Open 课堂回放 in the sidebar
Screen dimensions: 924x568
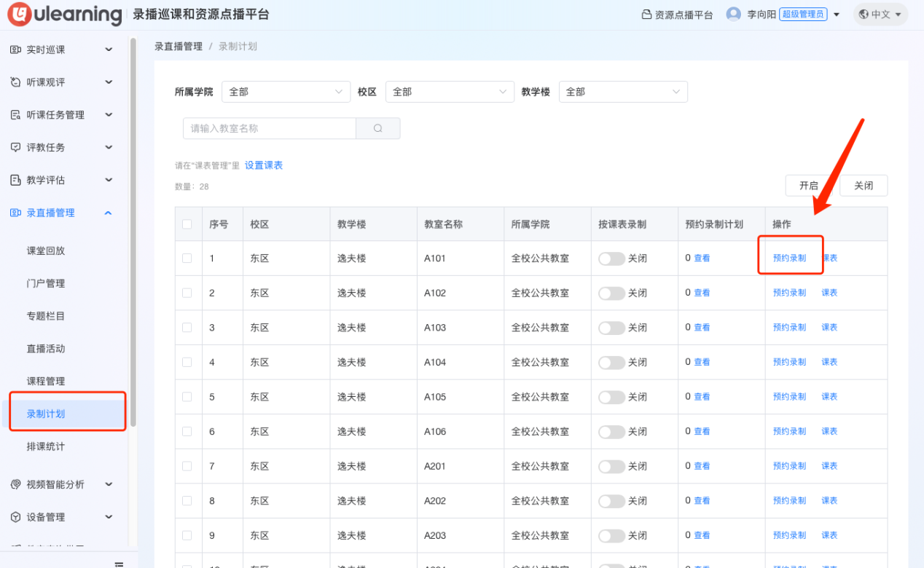tap(46, 251)
